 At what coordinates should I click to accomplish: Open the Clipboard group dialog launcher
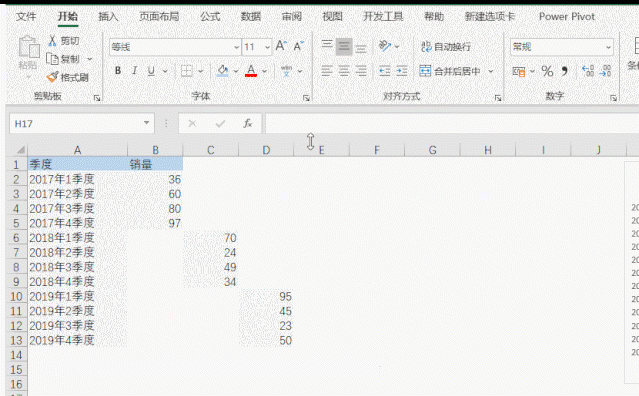[97, 98]
